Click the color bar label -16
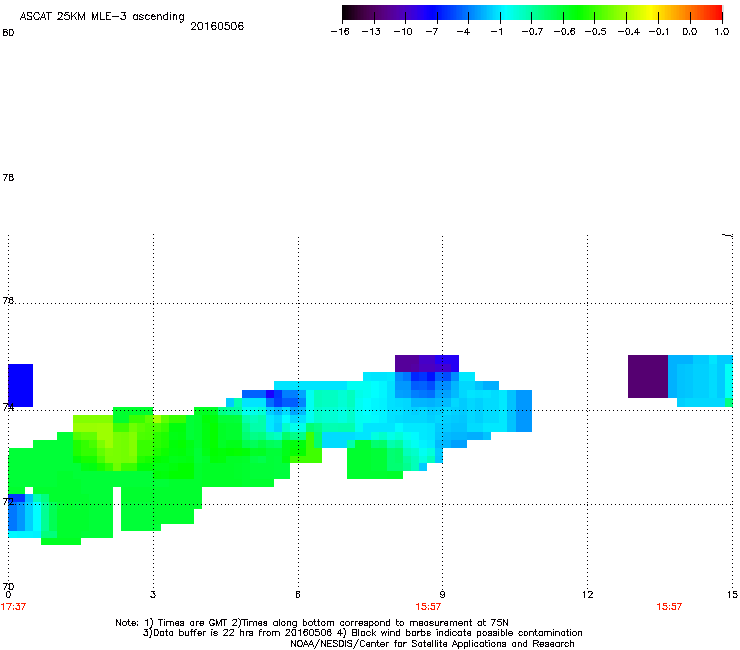The width and height of the screenshot is (740, 650). click(340, 32)
